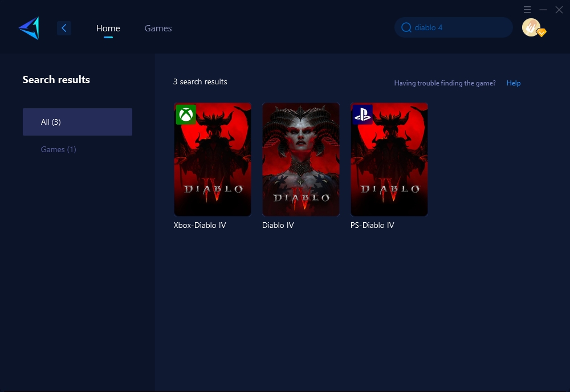Screen dimensions: 570x392
Task: Click Having trouble finding the game text
Action: pyautogui.click(x=445, y=83)
